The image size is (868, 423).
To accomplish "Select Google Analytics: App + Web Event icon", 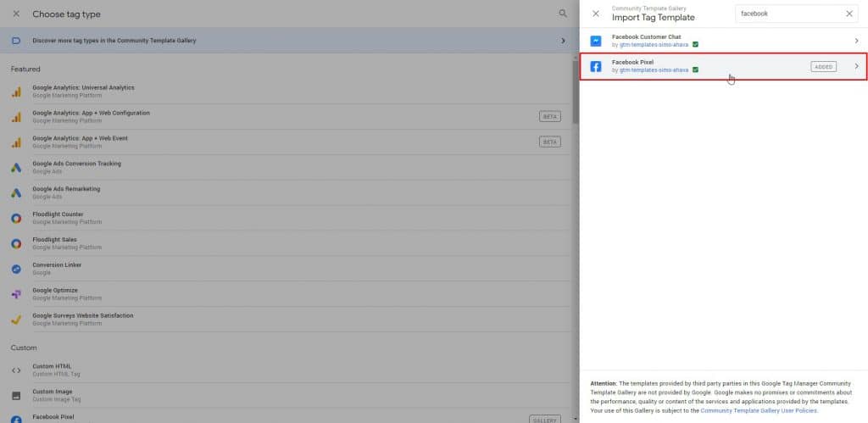I will pos(16,142).
